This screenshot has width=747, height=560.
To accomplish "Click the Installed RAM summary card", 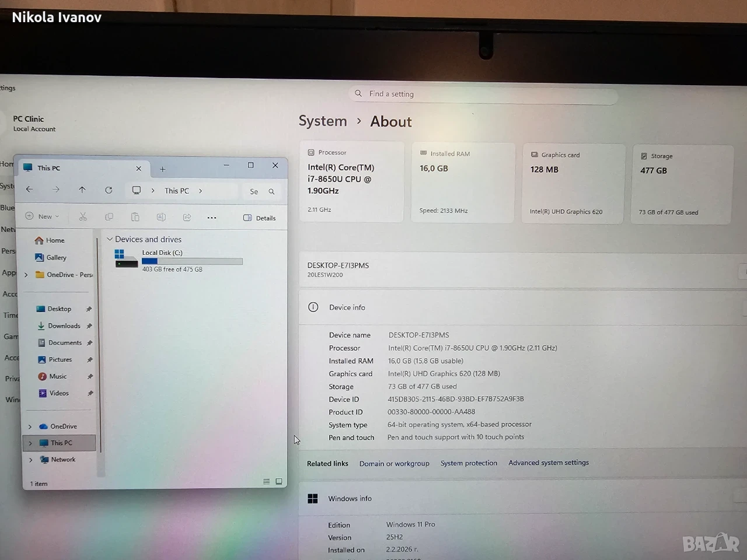I will click(x=463, y=183).
